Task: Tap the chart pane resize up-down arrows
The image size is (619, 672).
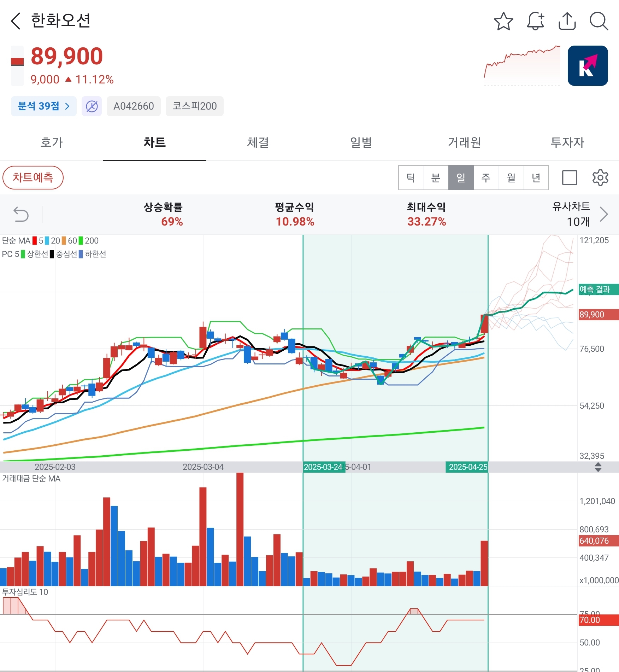Action: click(x=598, y=467)
